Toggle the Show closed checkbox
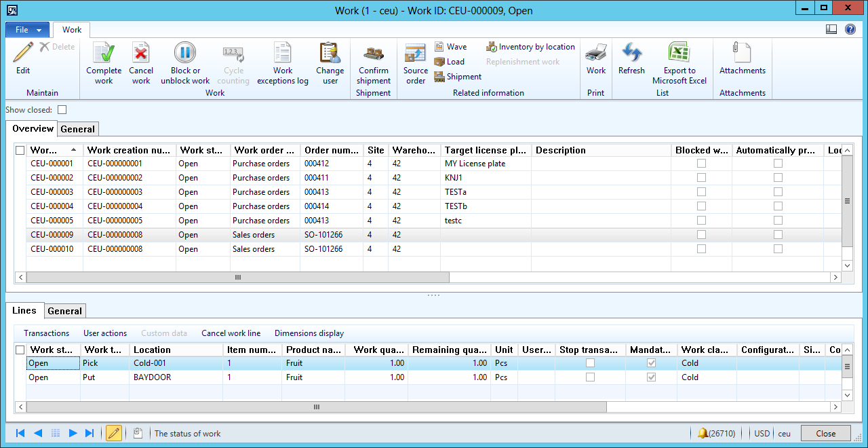Image resolution: width=868 pixels, height=448 pixels. pos(62,109)
